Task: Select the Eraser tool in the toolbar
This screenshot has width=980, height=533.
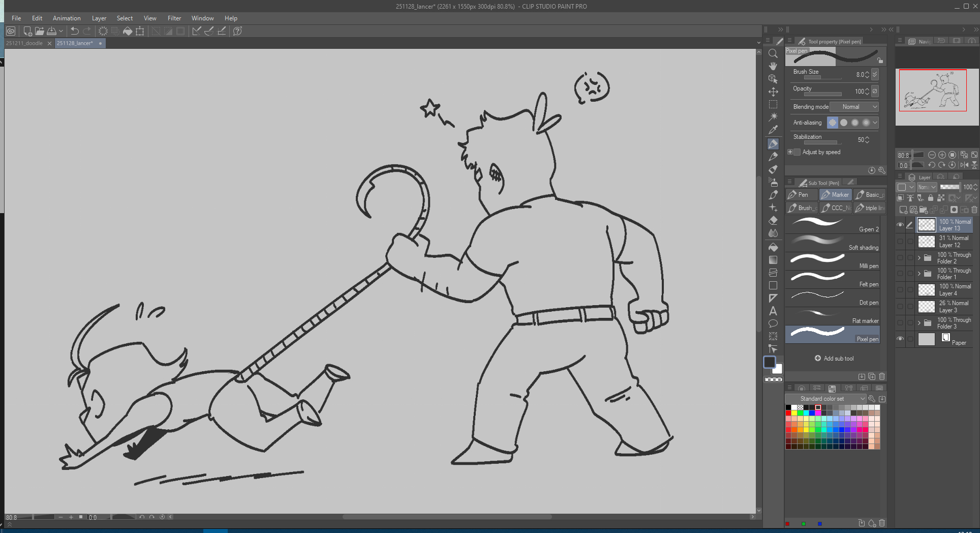Action: point(773,221)
